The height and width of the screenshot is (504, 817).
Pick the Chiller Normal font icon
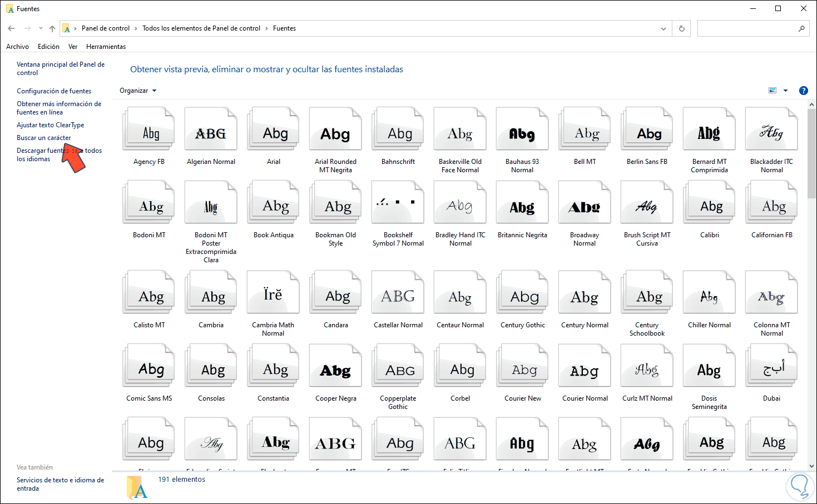coord(709,292)
